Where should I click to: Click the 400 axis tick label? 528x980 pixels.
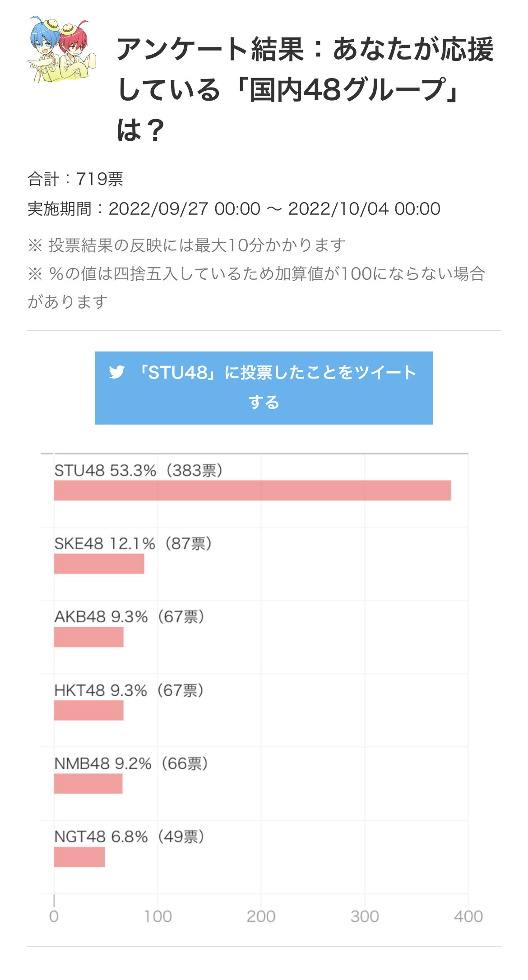point(468,916)
